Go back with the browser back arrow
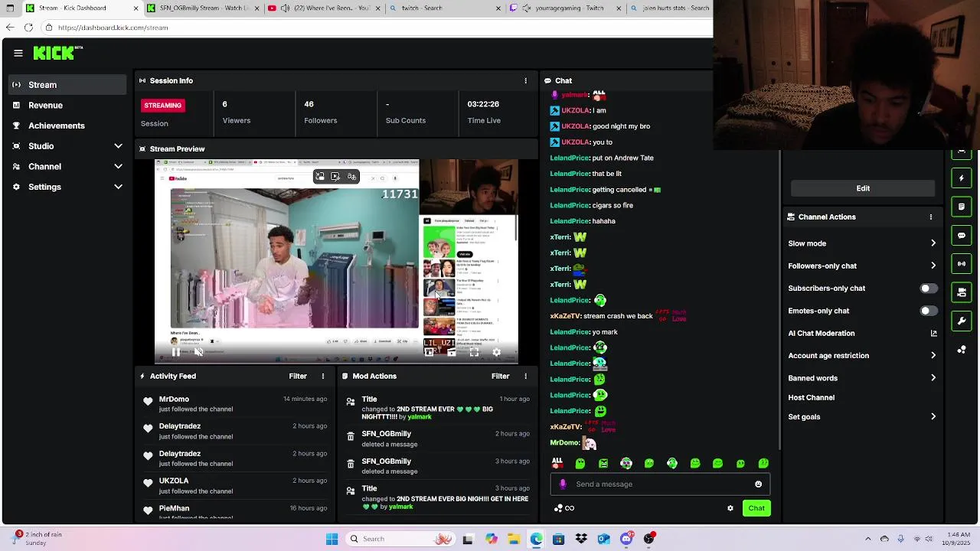 pos(9,28)
